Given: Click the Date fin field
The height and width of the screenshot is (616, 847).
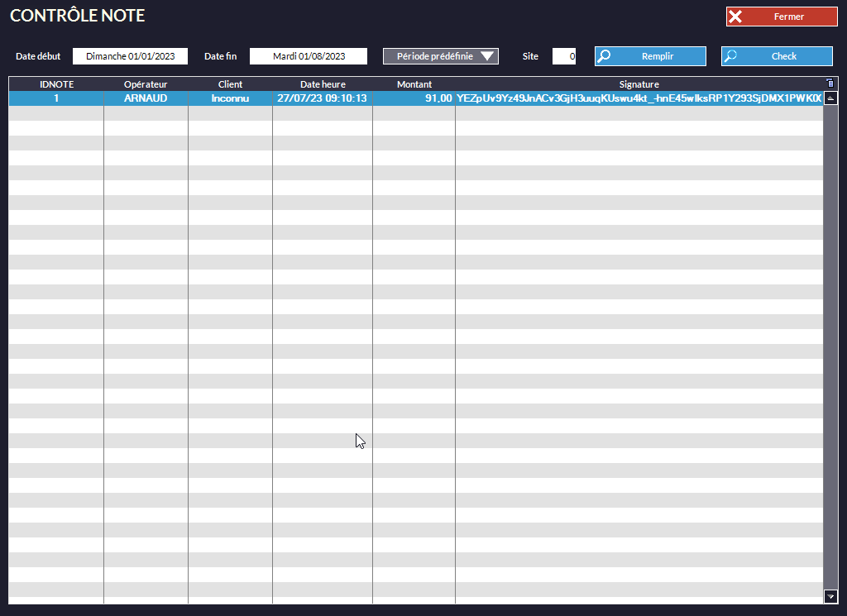Looking at the screenshot, I should 309,56.
